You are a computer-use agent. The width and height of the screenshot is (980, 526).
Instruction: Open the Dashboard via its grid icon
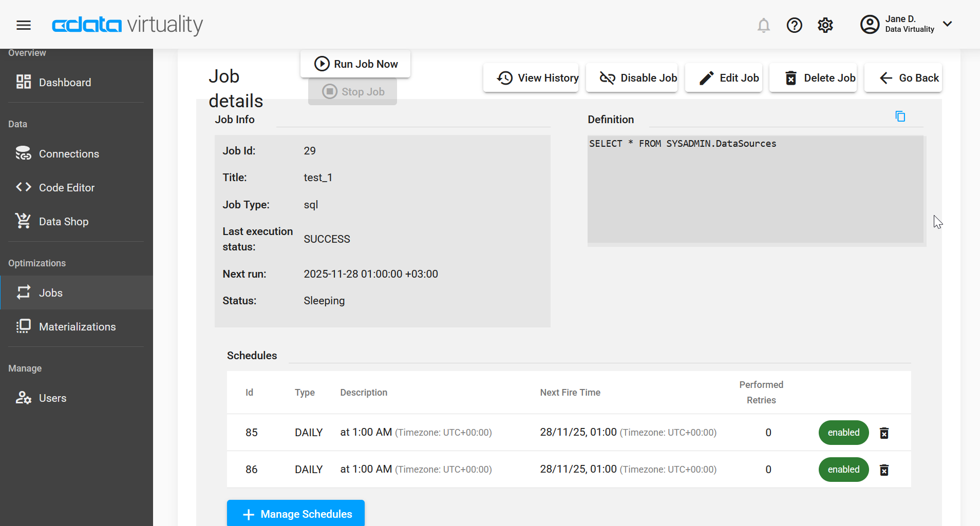[23, 82]
